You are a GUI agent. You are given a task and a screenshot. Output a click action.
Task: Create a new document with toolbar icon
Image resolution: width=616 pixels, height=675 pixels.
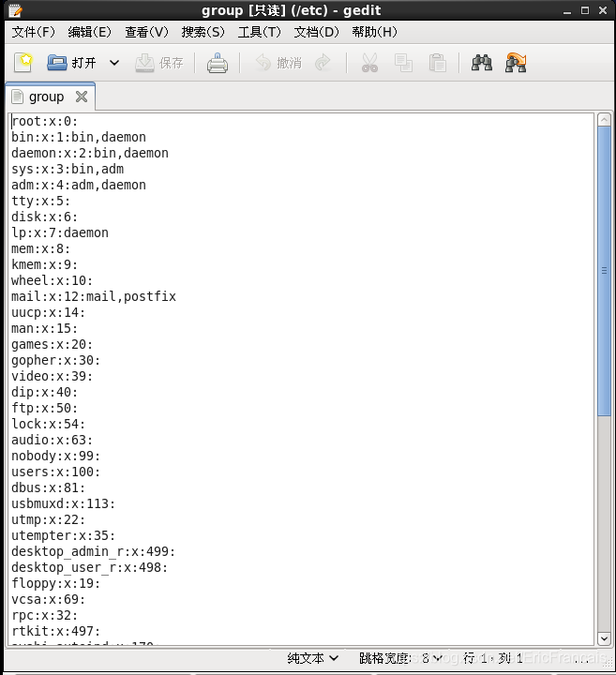pos(23,63)
